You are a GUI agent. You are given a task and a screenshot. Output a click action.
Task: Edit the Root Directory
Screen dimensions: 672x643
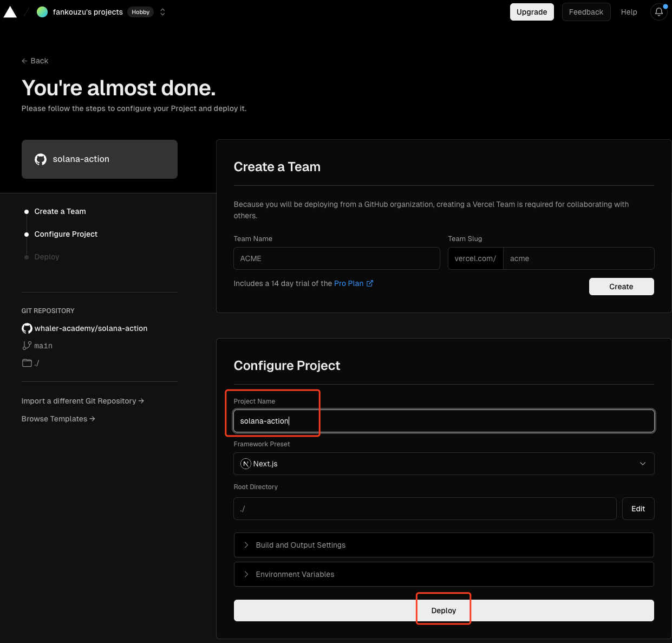638,509
